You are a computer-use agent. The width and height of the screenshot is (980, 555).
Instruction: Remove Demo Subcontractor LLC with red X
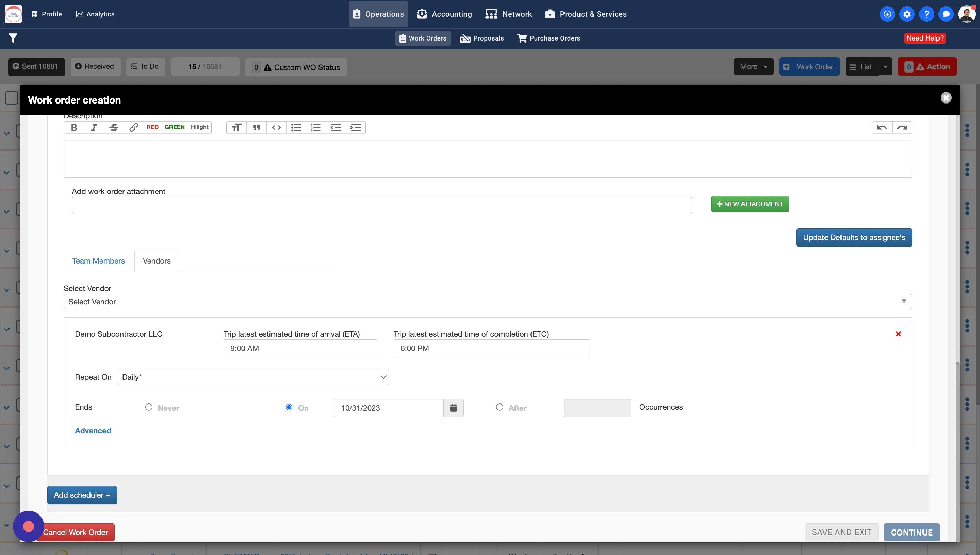tap(898, 334)
